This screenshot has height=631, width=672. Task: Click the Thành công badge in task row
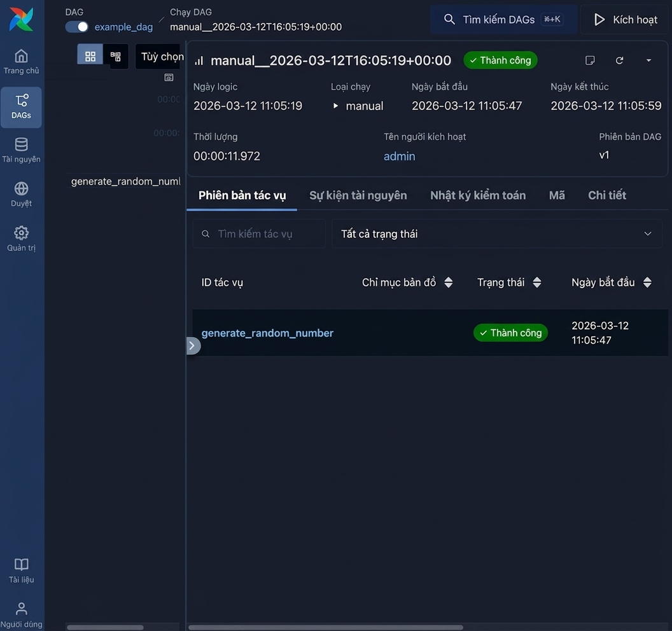click(x=510, y=333)
